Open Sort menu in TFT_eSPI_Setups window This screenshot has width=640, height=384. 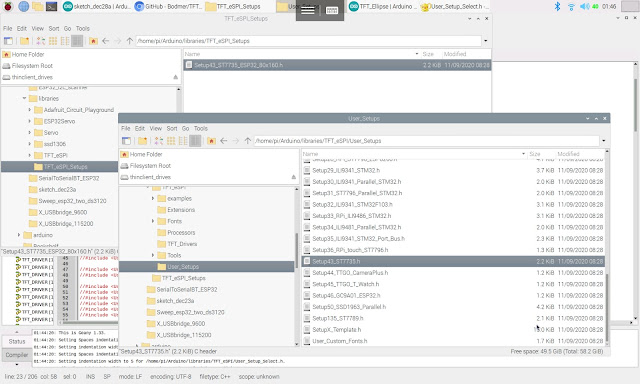point(54,28)
